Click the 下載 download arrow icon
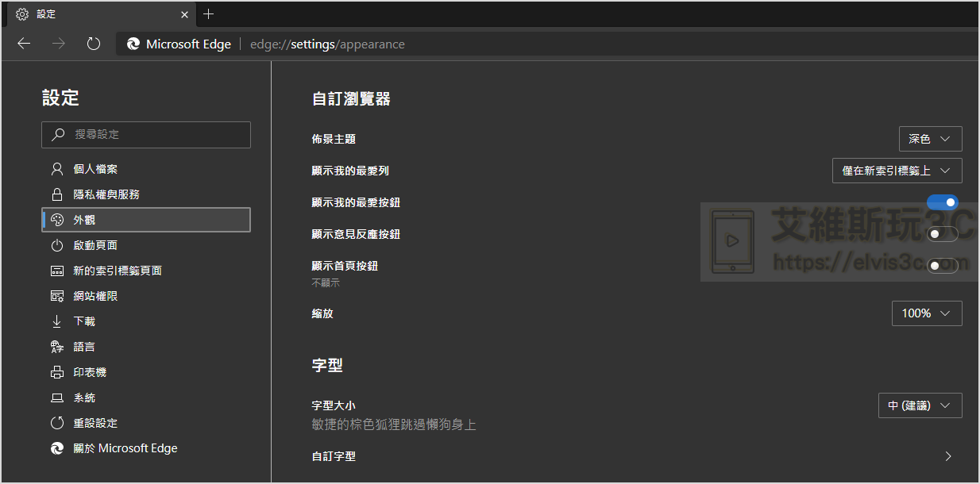Viewport: 980px width, 484px height. pos(56,321)
